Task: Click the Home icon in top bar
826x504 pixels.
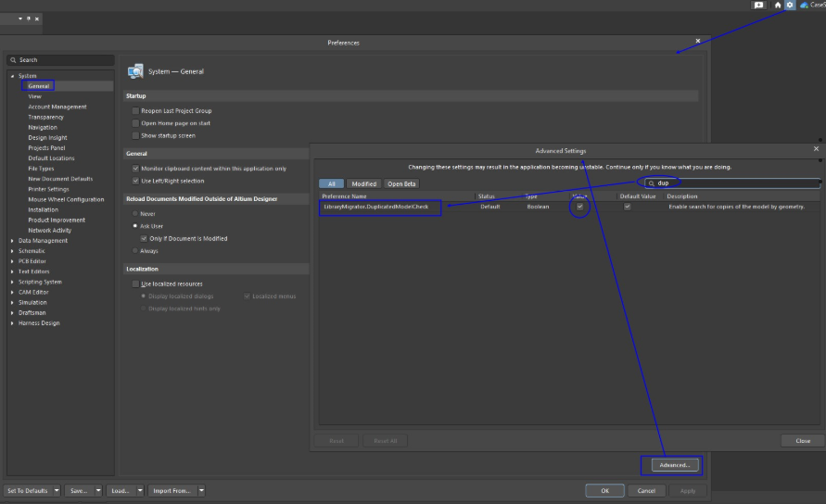Action: pyautogui.click(x=778, y=6)
